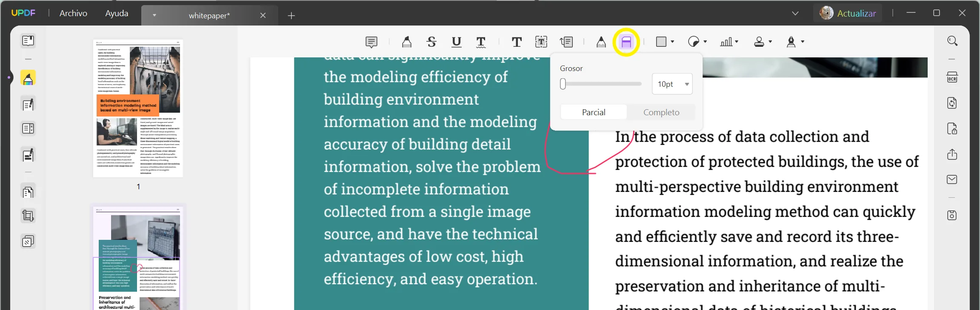
Task: Select the Completo eraser mode
Action: [x=661, y=112]
